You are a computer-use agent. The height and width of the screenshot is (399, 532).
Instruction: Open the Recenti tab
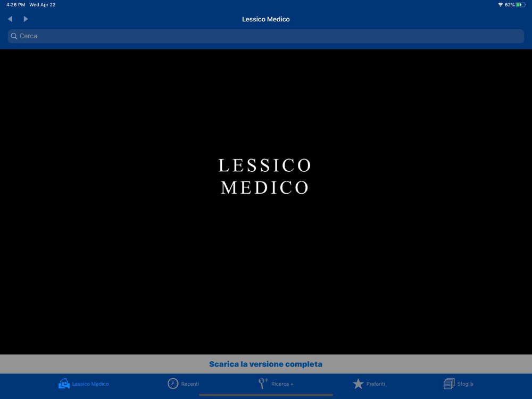(x=183, y=384)
